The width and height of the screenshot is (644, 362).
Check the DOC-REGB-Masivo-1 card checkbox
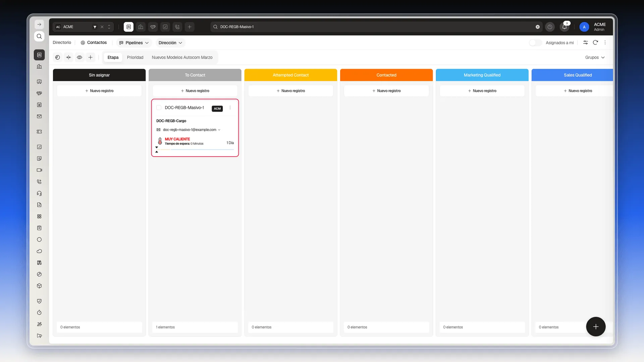(x=159, y=108)
